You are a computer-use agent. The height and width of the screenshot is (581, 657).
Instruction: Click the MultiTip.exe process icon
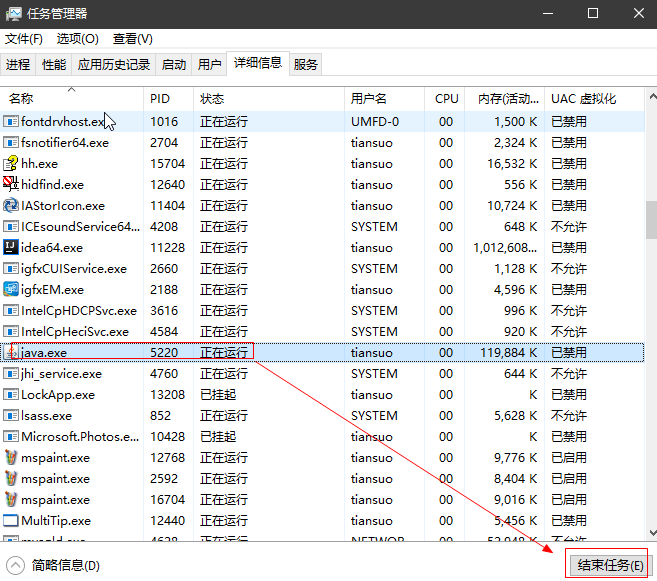pyautogui.click(x=11, y=520)
